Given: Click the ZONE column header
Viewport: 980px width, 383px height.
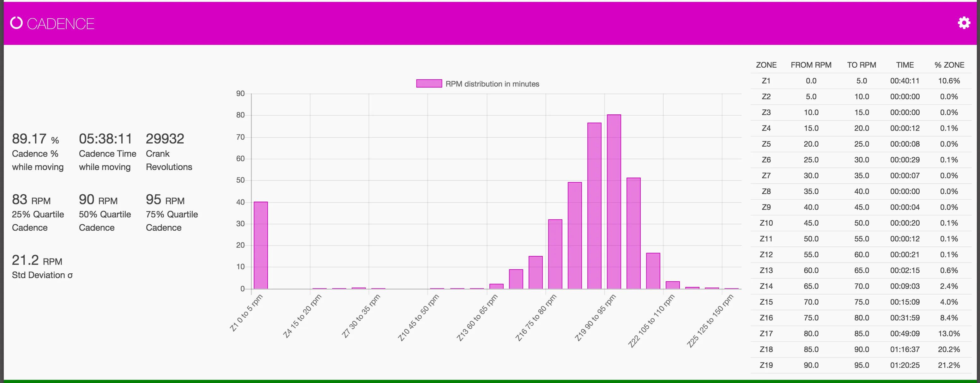Looking at the screenshot, I should coord(766,65).
